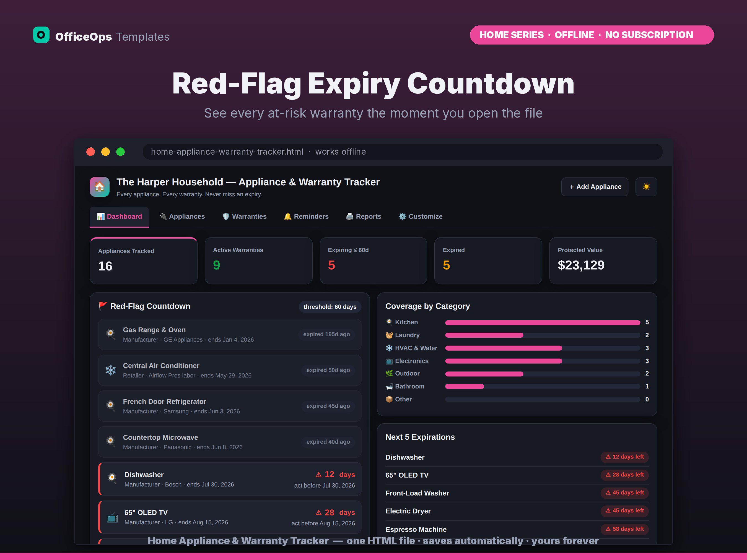Click the expired 50d ago badge
Image resolution: width=747 pixels, height=560 pixels.
(x=328, y=370)
